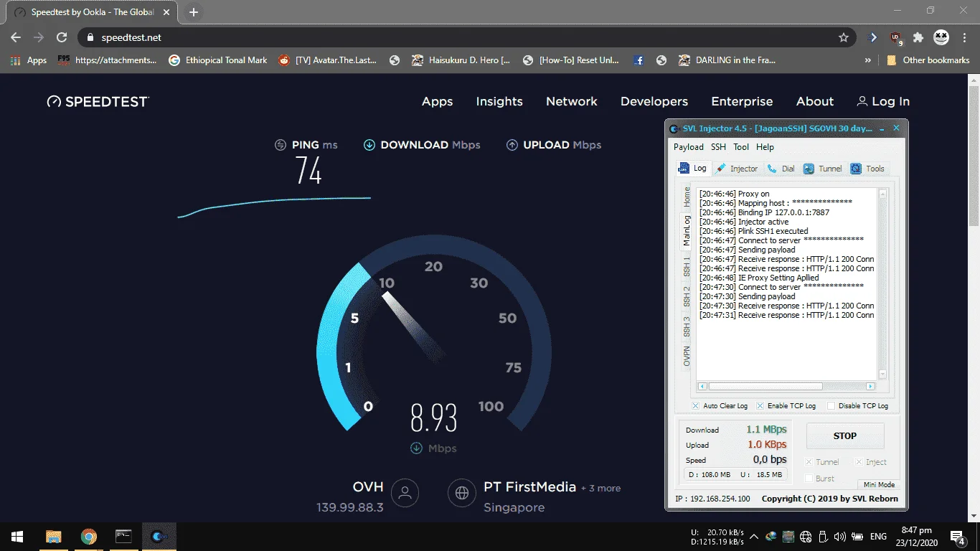Switch to the Tunnel tab

pos(822,169)
